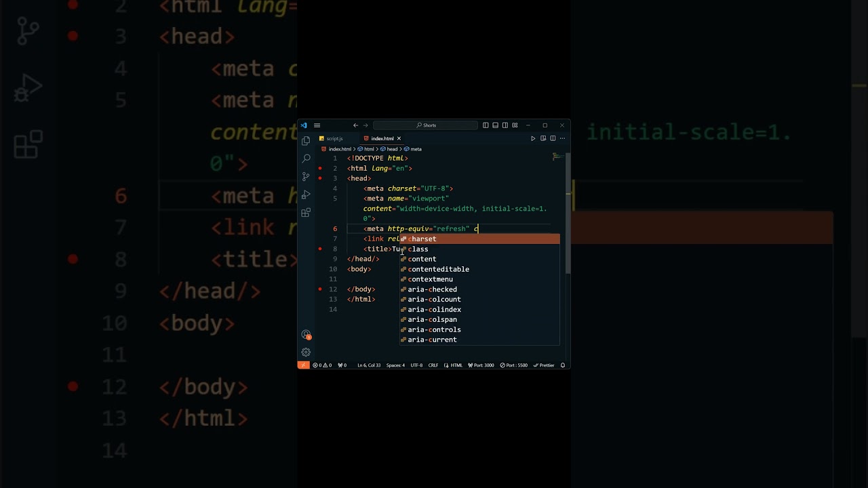This screenshot has width=868, height=488.
Task: Open the Source Control view
Action: pos(306,176)
